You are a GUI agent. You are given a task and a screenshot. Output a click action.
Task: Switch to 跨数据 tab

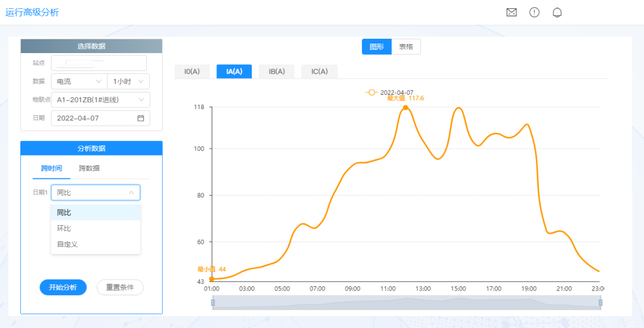[89, 169]
